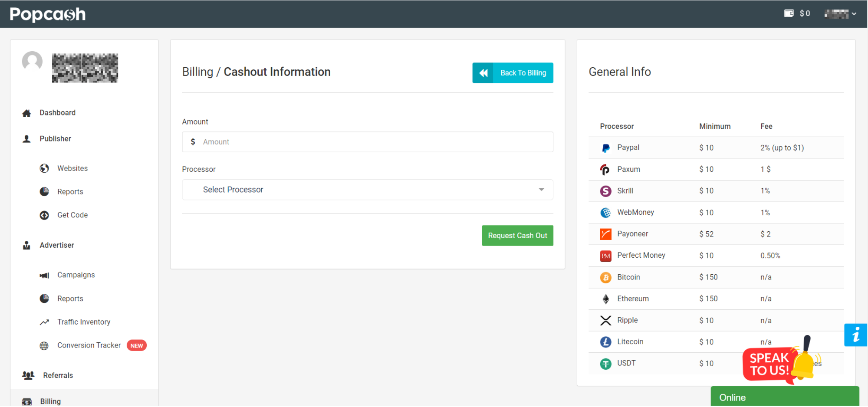Viewport: 868px width, 407px height.
Task: Focus the Amount input field
Action: tap(368, 142)
